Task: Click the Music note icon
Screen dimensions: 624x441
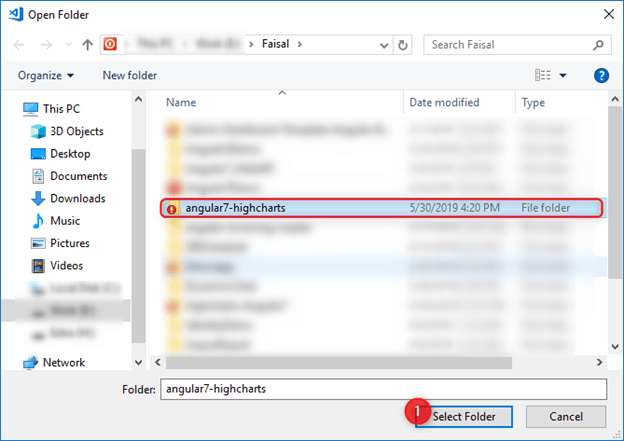Action: (x=38, y=220)
